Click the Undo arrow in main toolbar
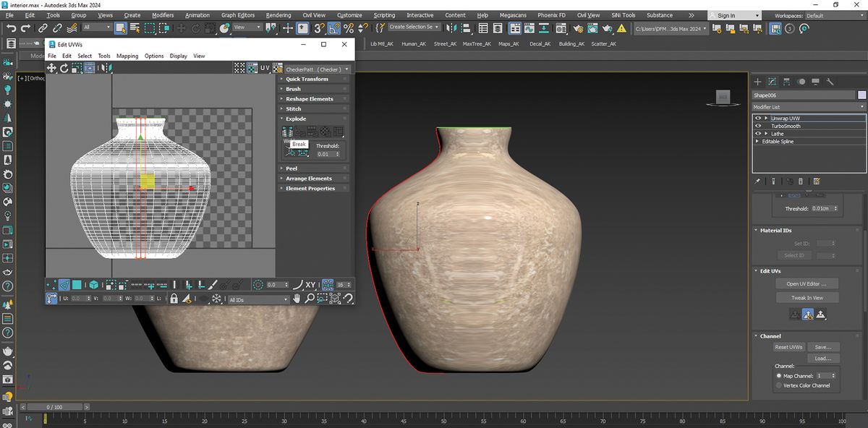868x428 pixels. click(x=11, y=27)
